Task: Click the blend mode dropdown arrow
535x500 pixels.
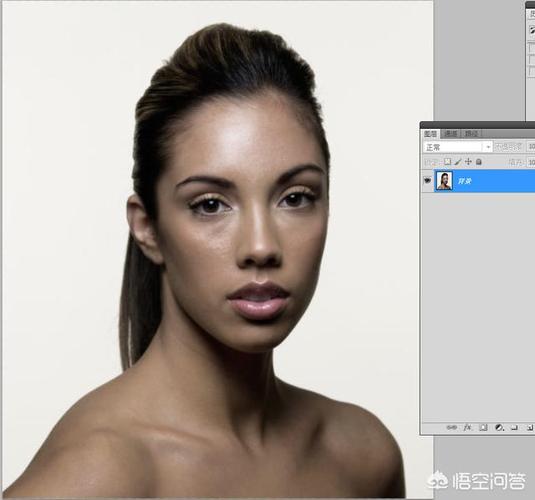Action: [488, 147]
